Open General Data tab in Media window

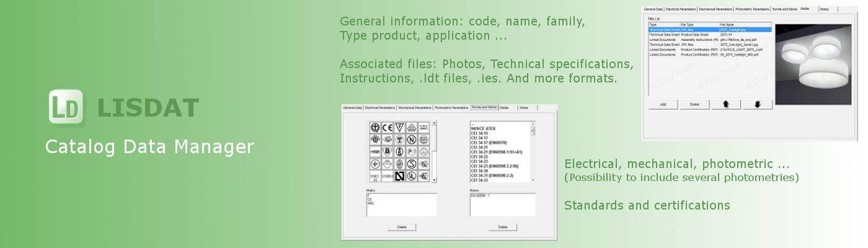point(653,9)
